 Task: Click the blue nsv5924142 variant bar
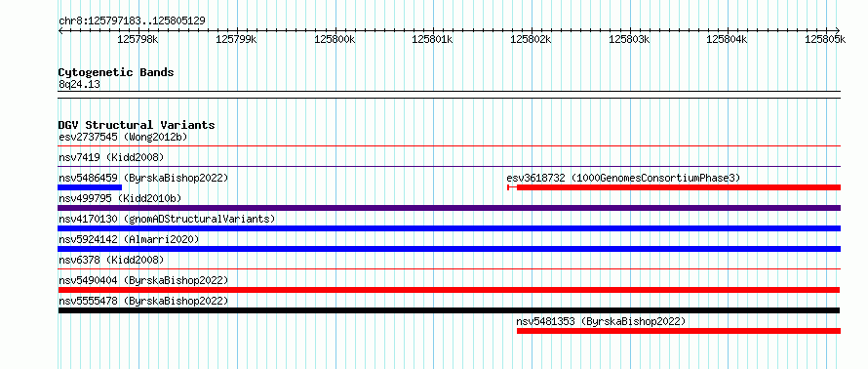click(x=449, y=249)
